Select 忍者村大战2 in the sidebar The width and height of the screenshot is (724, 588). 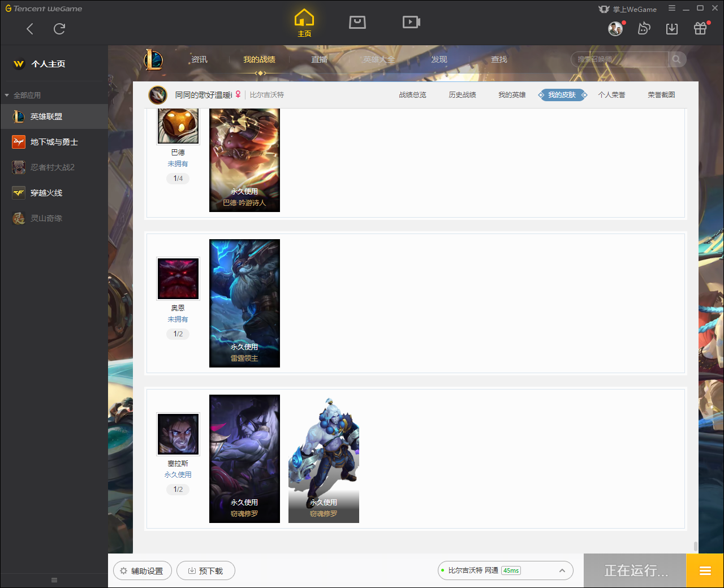click(x=54, y=167)
